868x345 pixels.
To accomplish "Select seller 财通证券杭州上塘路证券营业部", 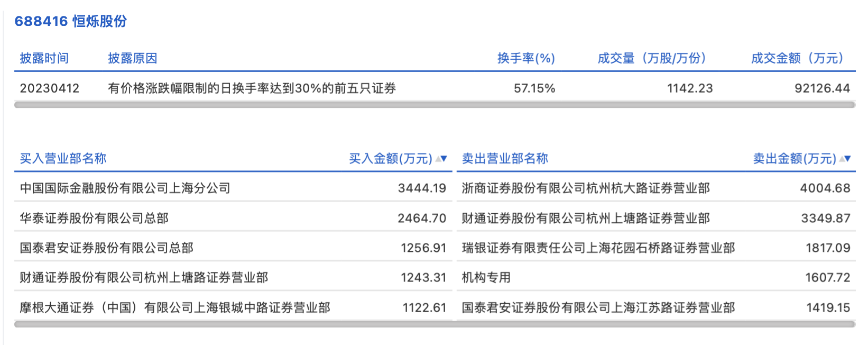I will [x=586, y=218].
